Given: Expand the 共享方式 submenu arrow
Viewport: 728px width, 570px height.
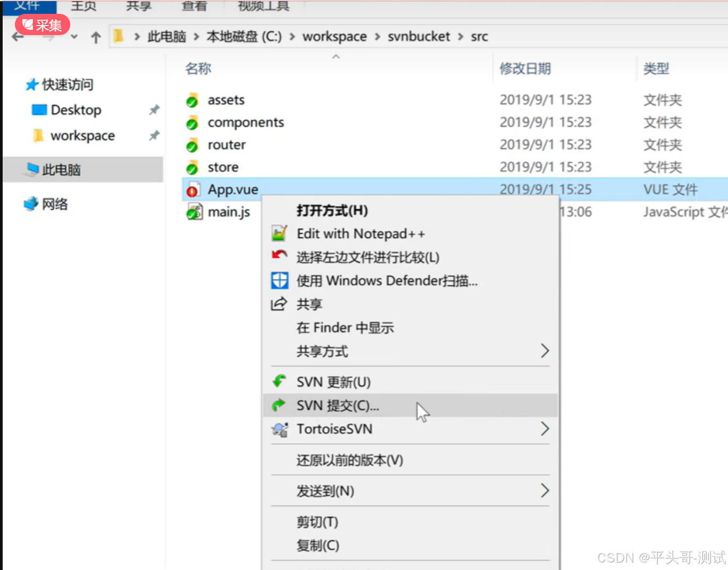Looking at the screenshot, I should [x=545, y=350].
